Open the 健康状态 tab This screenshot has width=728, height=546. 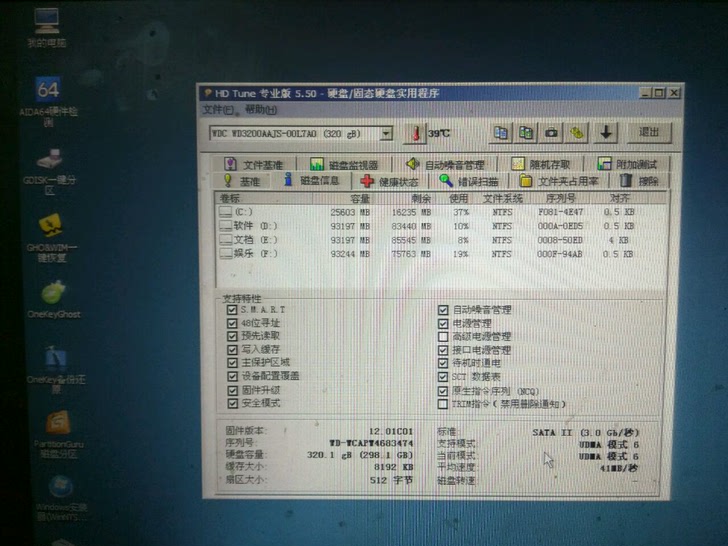pos(390,182)
